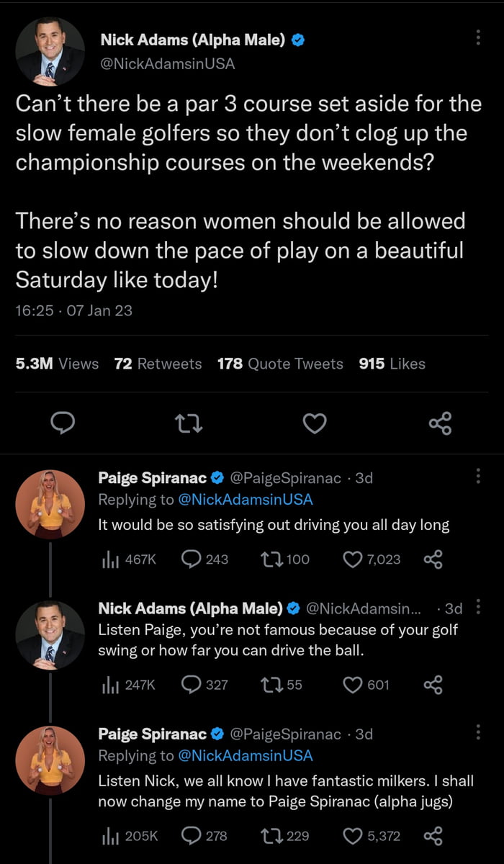504x864 pixels.
Task: Share the main tweet via share icon
Action: (x=440, y=423)
